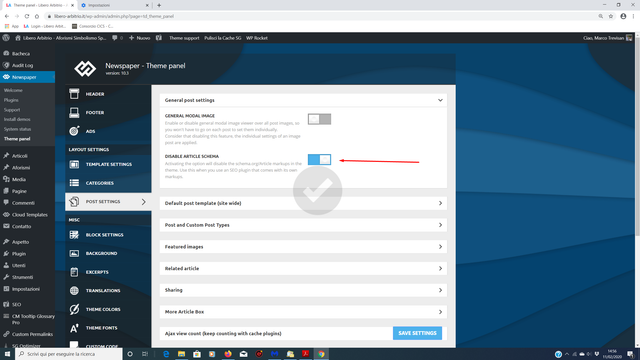Open File Explorer from the taskbar
Screen dimensions: 640x360
[181, 354]
